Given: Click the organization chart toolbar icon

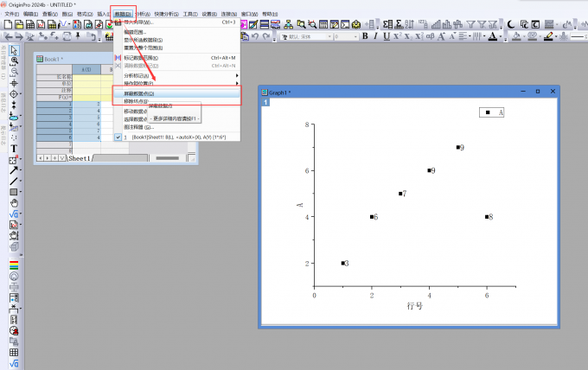Looking at the screenshot, I should (x=288, y=25).
